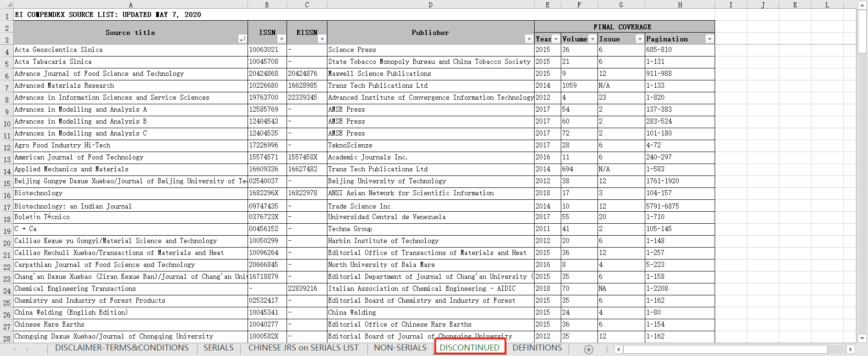The width and height of the screenshot is (868, 356).
Task: Select column H header
Action: tap(680, 5)
